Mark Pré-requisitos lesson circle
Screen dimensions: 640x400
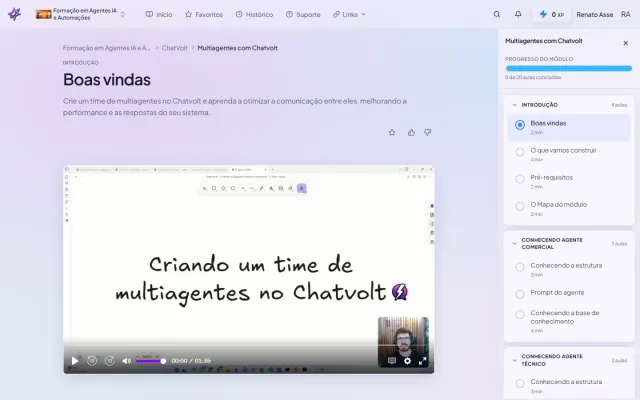pos(520,179)
